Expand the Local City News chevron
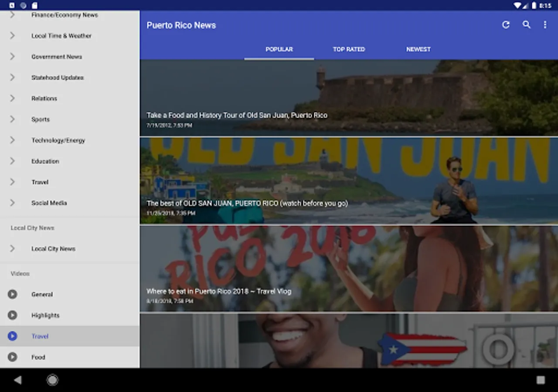558x392 pixels. click(x=12, y=249)
